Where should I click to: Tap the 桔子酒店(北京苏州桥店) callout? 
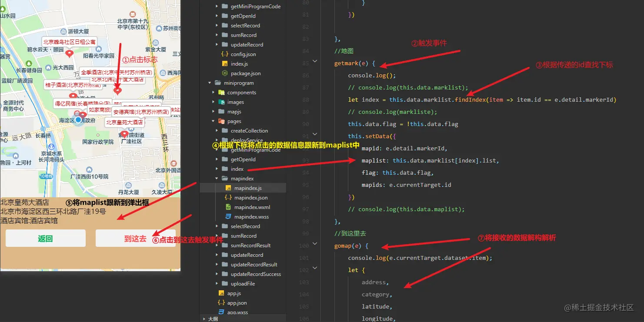click(73, 85)
